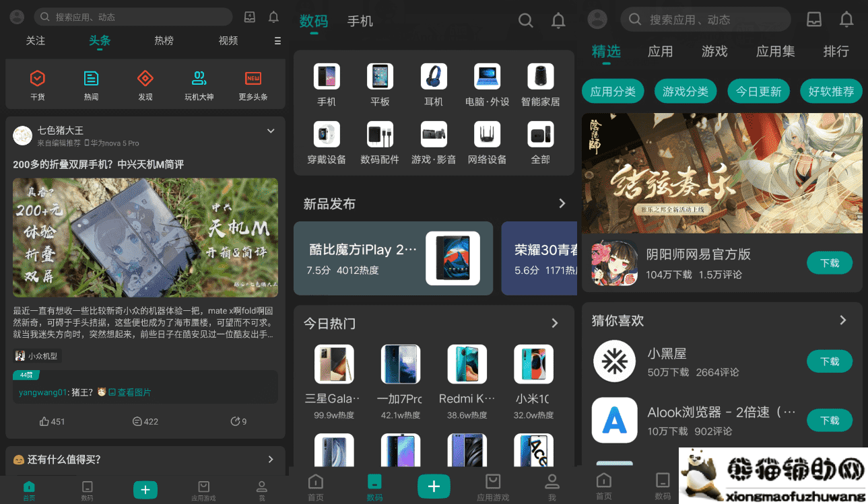Expand the 七色猪大王 post options chevron
This screenshot has height=504, width=868.
click(271, 131)
